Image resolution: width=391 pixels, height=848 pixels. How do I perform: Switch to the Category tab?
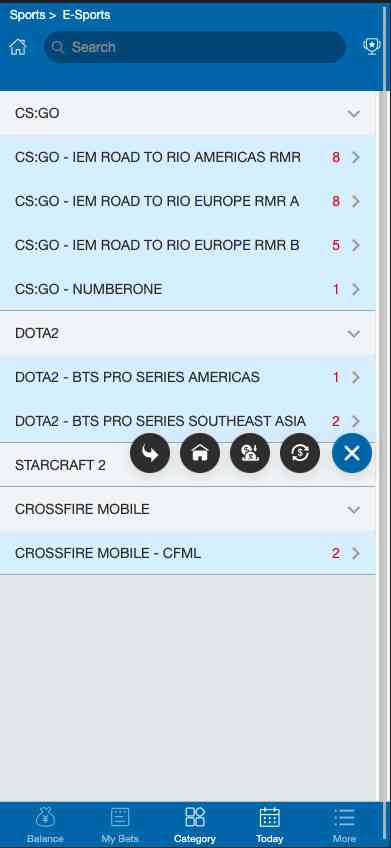pyautogui.click(x=195, y=825)
